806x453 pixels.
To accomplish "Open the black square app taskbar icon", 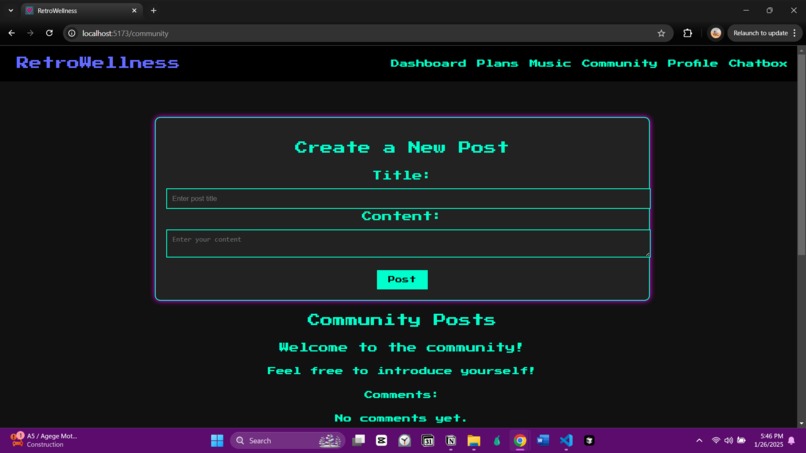I will tap(589, 441).
